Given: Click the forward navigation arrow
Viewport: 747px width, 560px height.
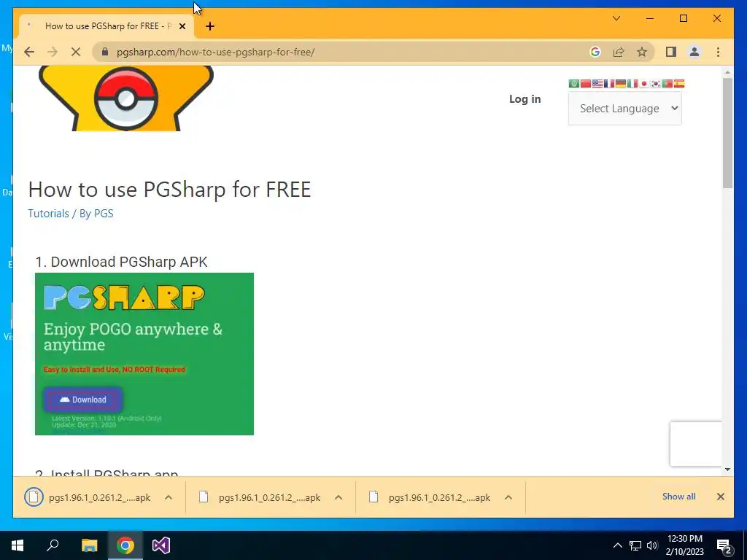Looking at the screenshot, I should [x=53, y=52].
